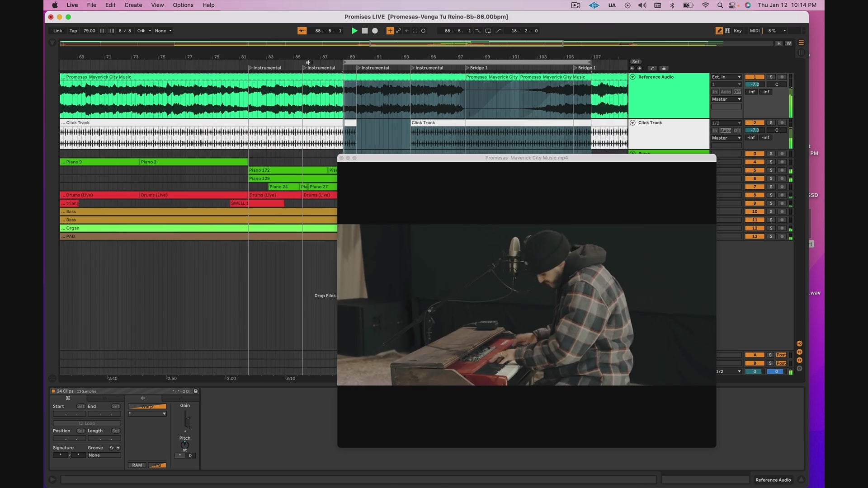
Task: Open the Create menu
Action: [133, 5]
